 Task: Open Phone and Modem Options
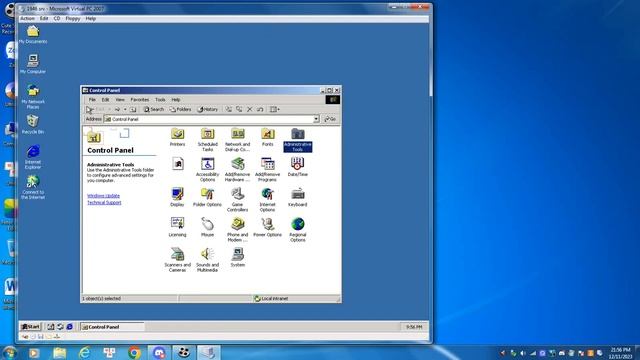(238, 230)
